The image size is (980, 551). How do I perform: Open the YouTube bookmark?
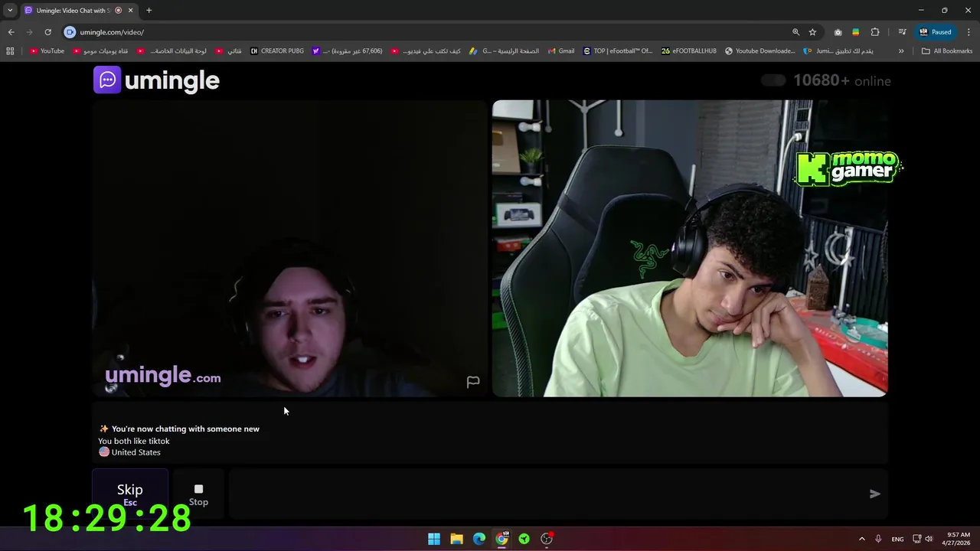(47, 51)
